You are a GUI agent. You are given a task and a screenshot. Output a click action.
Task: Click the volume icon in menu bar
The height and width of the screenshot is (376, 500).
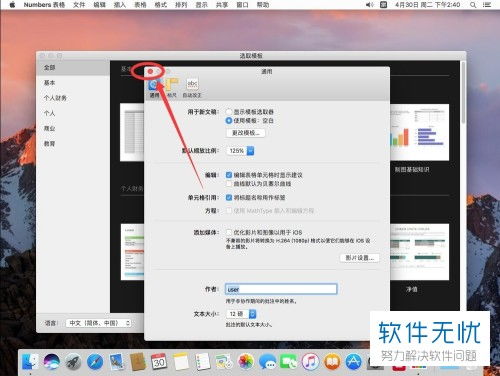(x=369, y=5)
